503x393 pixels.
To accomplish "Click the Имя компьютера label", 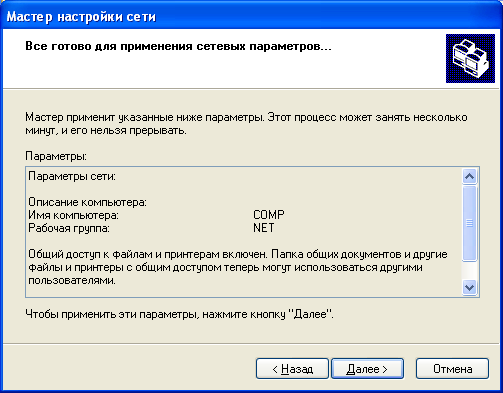I will [73, 215].
